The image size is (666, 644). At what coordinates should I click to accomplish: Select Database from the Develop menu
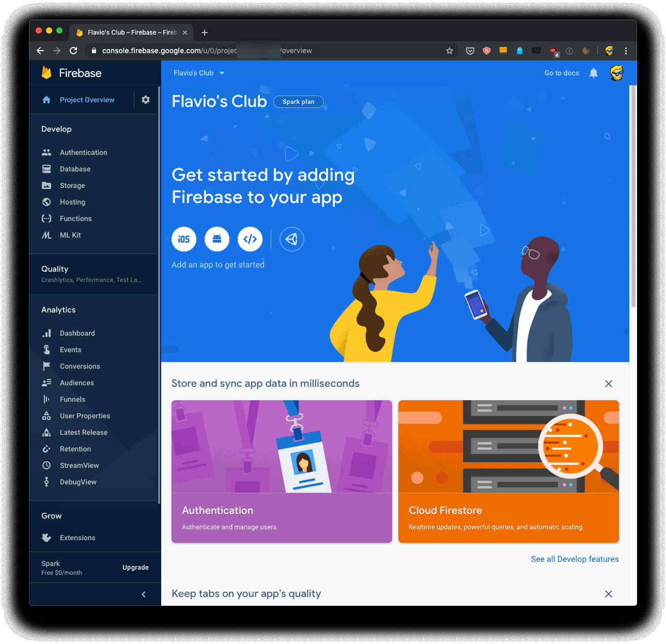pos(75,169)
